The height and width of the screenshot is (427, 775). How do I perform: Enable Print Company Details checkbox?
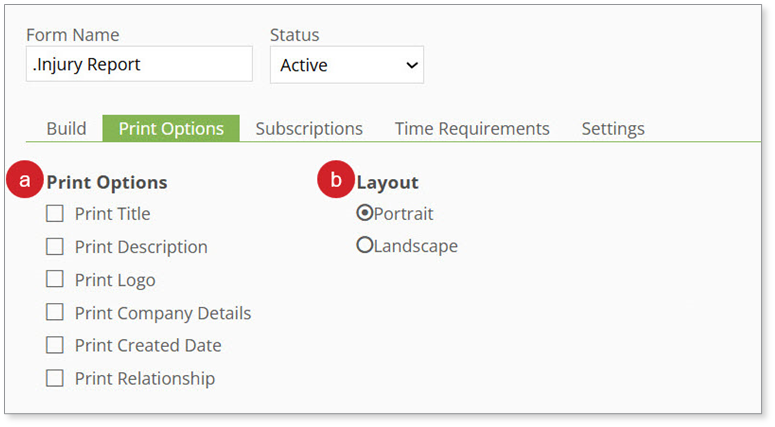click(55, 312)
